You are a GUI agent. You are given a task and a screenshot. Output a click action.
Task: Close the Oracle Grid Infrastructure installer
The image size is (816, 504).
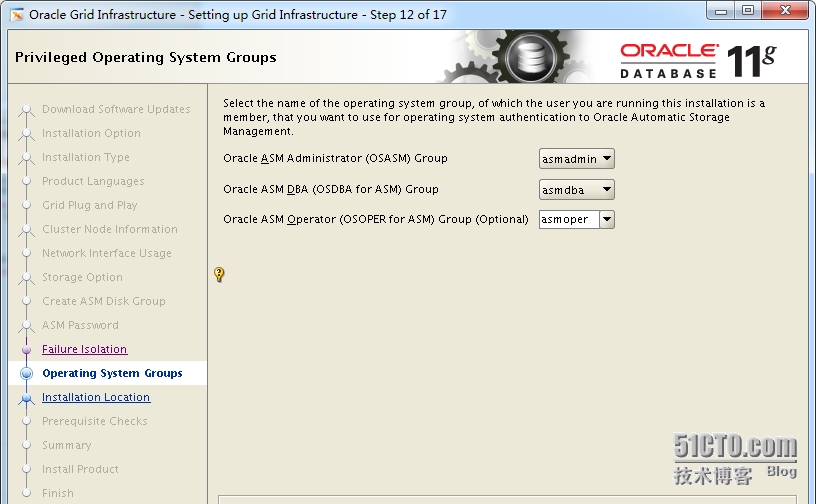coord(786,11)
